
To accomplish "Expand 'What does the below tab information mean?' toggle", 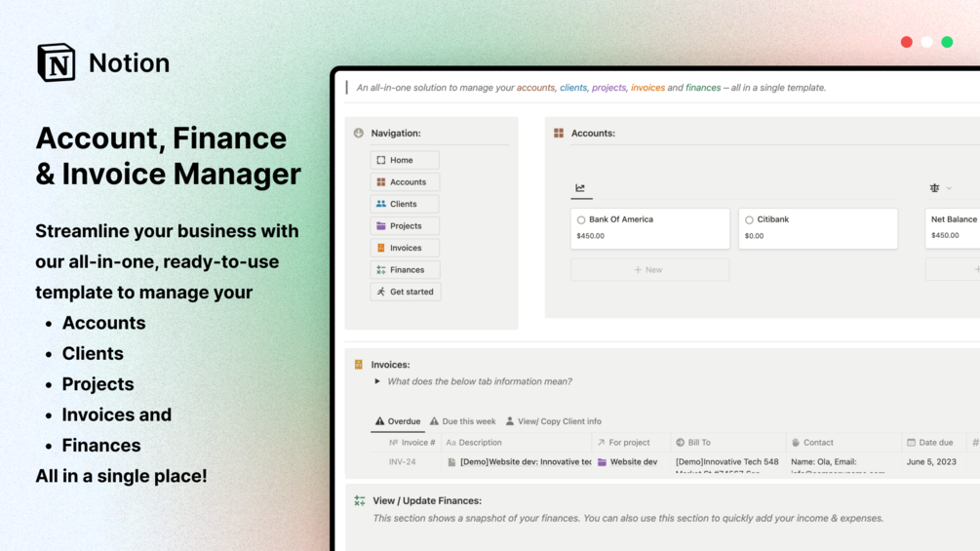I will tap(376, 381).
